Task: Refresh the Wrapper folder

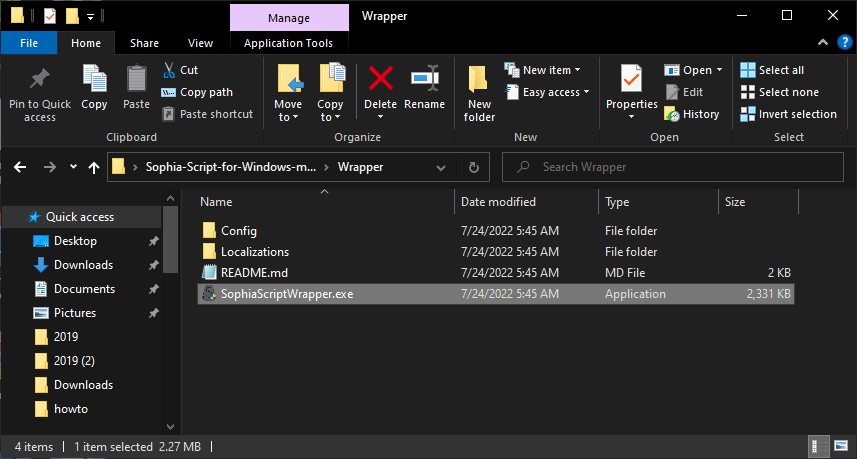Action: [x=474, y=167]
